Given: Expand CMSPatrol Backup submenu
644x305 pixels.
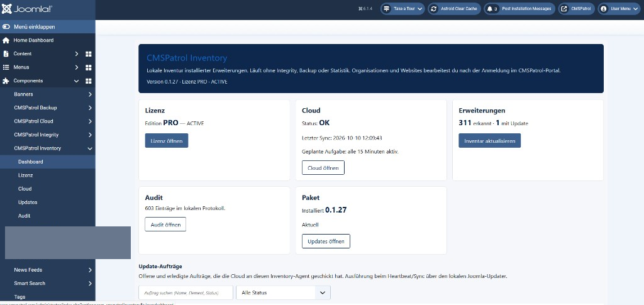Looking at the screenshot, I should click(x=90, y=108).
